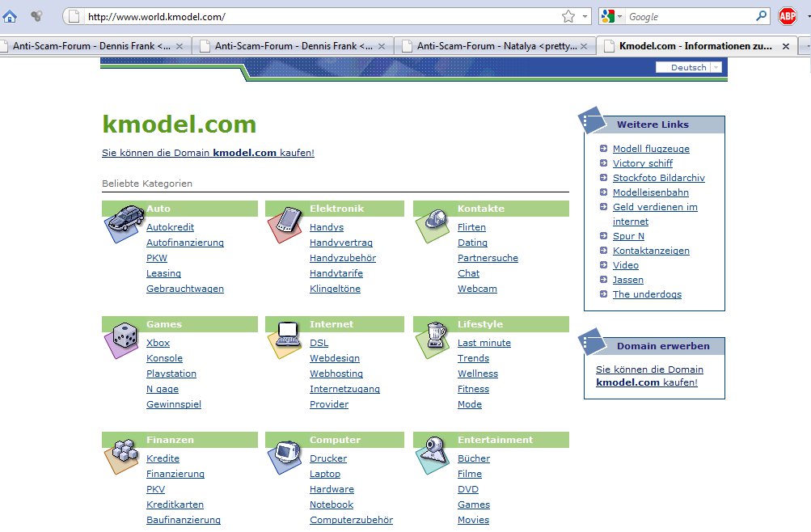This screenshot has width=811, height=532.
Task: Click the browser Home icon
Action: click(10, 16)
